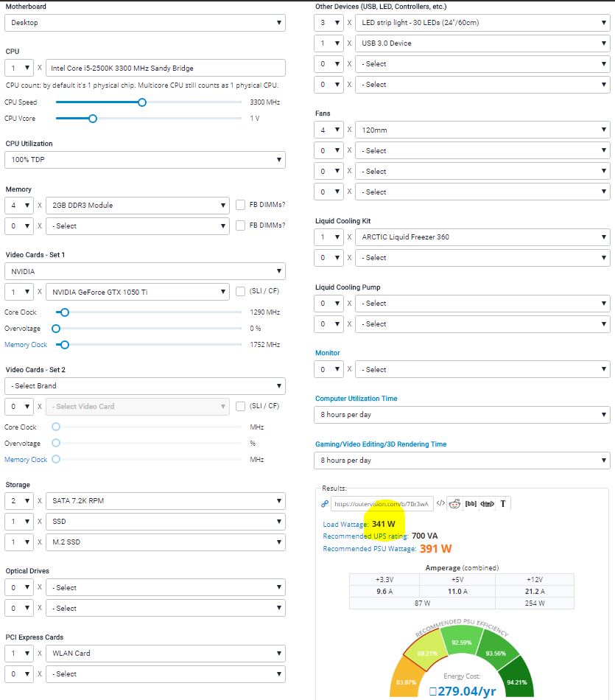Click the Recommended PSU Wattage link

tap(369, 549)
